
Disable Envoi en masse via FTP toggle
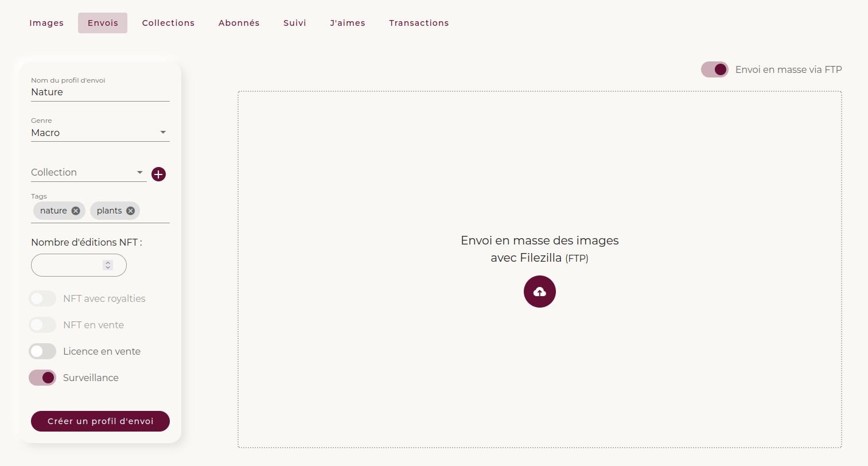pos(714,69)
